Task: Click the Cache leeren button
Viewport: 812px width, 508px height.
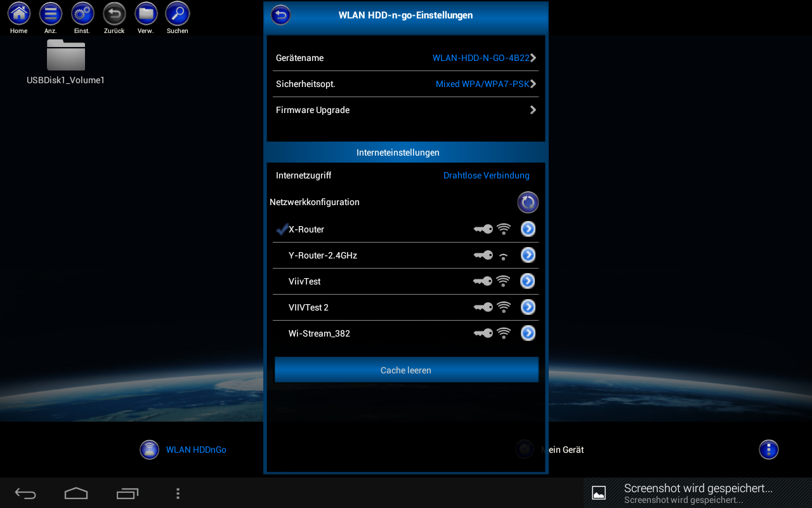Action: click(406, 370)
